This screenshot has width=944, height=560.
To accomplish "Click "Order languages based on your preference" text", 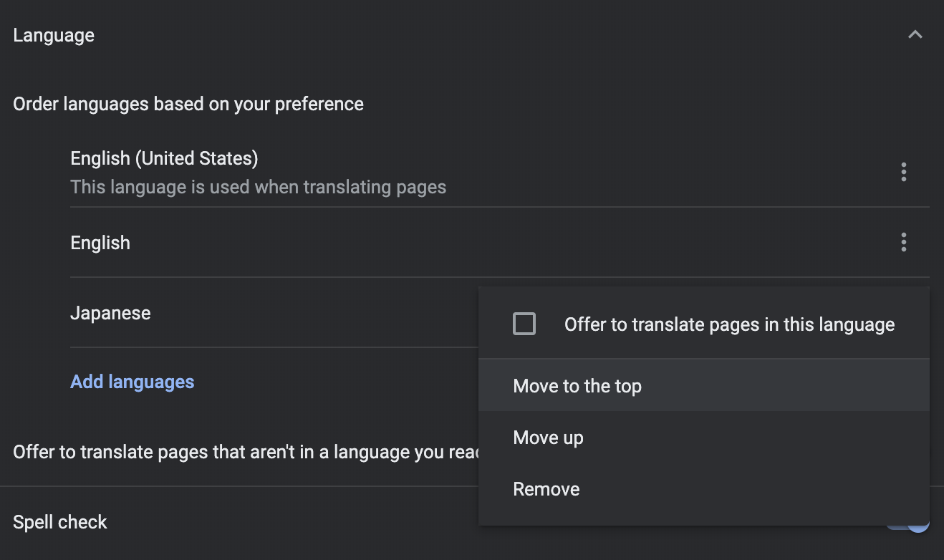I will point(188,104).
